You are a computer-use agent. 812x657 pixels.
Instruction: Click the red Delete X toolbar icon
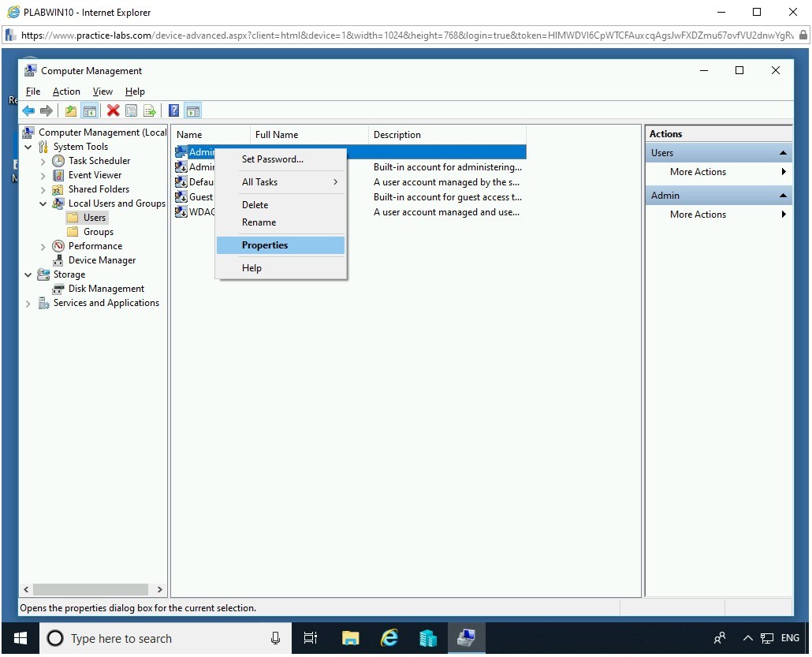coord(113,110)
